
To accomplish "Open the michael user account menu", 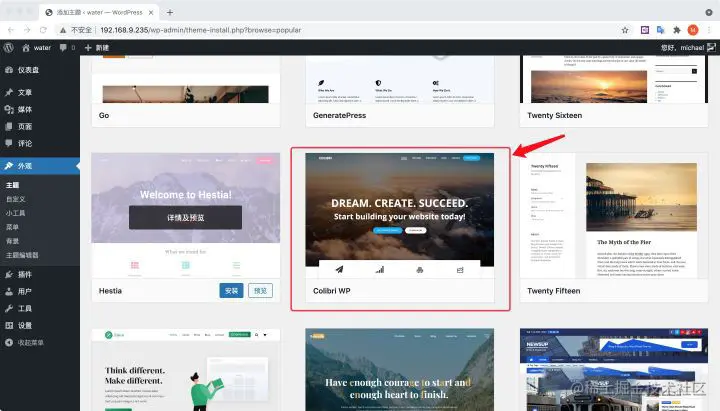I will [688, 47].
